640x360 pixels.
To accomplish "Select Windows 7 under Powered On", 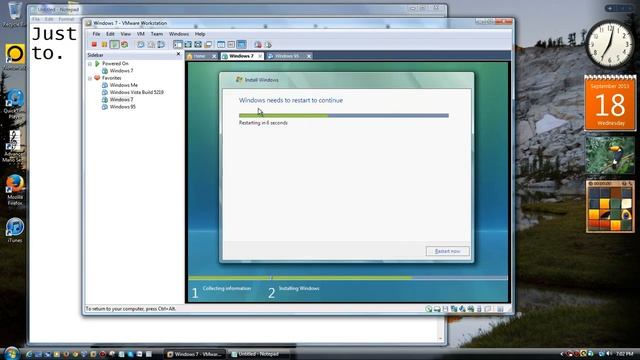I will [121, 71].
